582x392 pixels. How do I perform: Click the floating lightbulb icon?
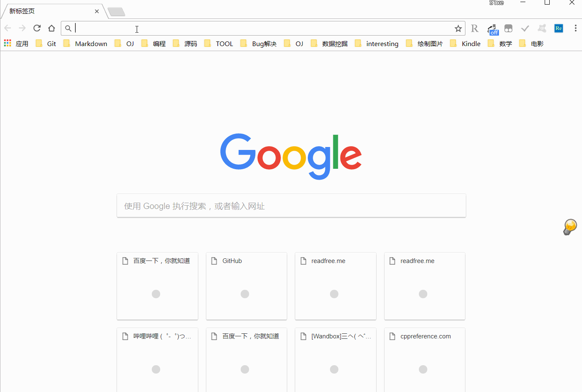tap(570, 227)
